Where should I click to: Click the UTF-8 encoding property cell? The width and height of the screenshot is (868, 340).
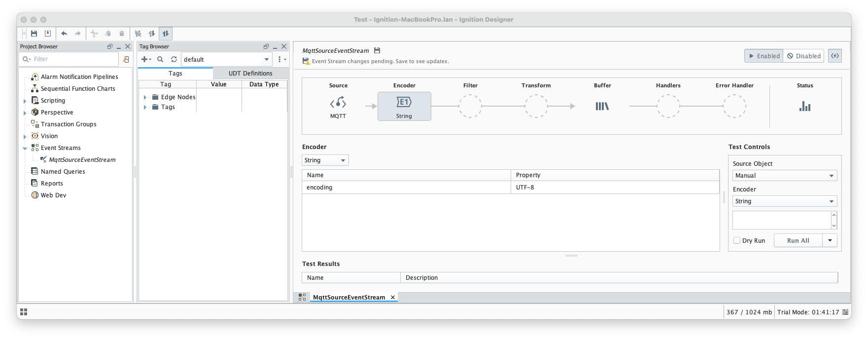pyautogui.click(x=615, y=188)
